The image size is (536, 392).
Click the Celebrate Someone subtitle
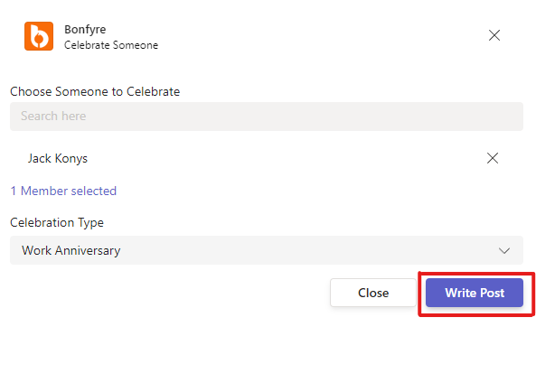(x=111, y=45)
